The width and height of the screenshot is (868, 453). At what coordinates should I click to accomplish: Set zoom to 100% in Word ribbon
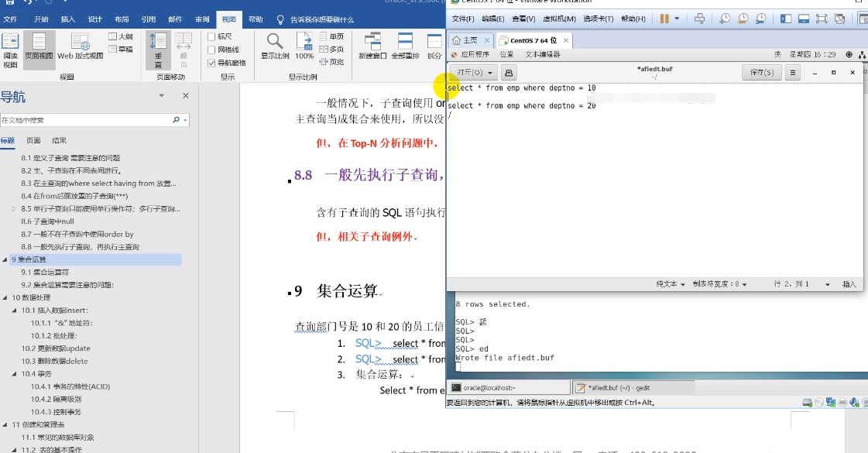[x=304, y=46]
